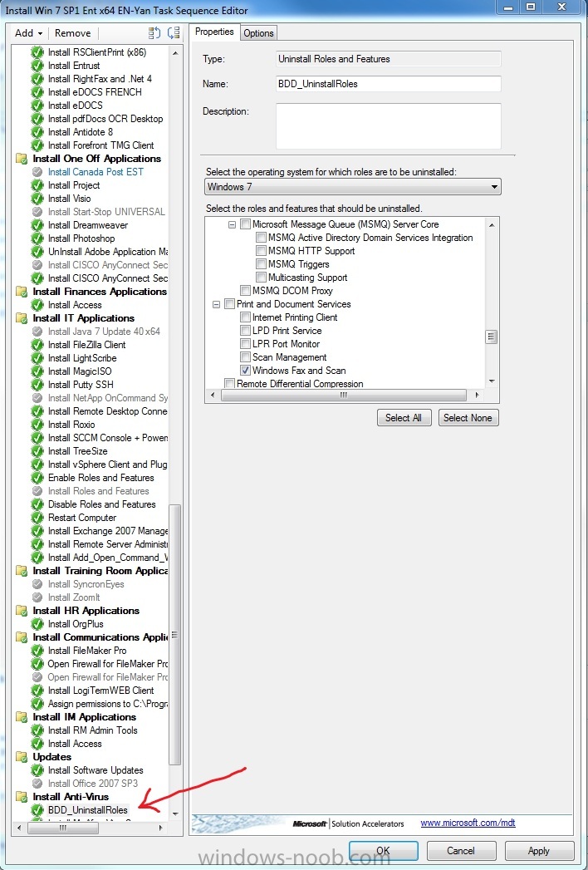The width and height of the screenshot is (588, 870).
Task: Click folder icon of Install Communications Applications
Action: coord(22,637)
